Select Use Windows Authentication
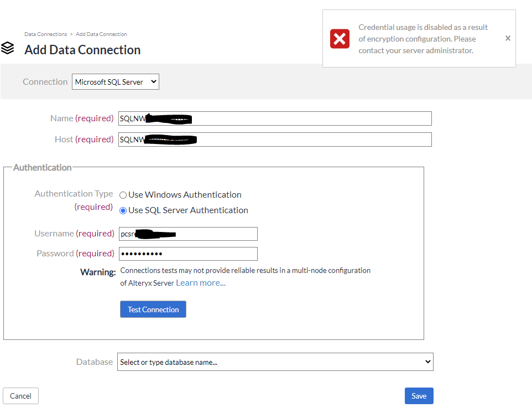 pos(123,195)
